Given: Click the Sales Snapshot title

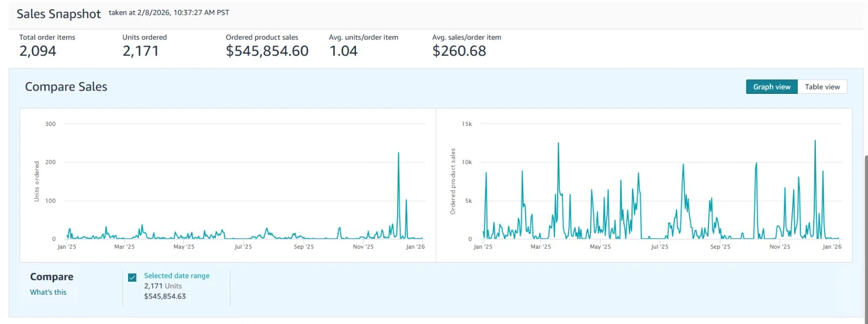Looking at the screenshot, I should click(x=59, y=14).
